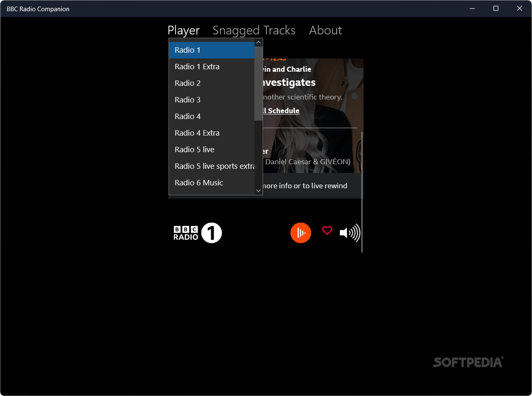Open the Player tab
The height and width of the screenshot is (396, 532).
183,30
